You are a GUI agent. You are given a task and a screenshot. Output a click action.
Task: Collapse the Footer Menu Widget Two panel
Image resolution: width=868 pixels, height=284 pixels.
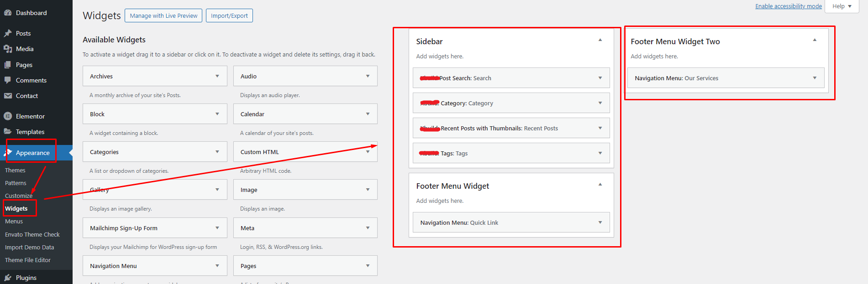pyautogui.click(x=815, y=40)
